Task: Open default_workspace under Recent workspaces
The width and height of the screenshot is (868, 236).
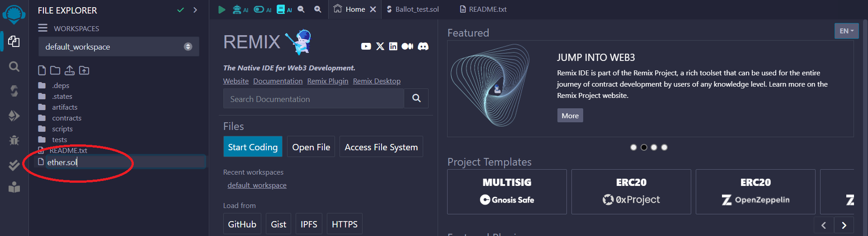Action: point(257,185)
